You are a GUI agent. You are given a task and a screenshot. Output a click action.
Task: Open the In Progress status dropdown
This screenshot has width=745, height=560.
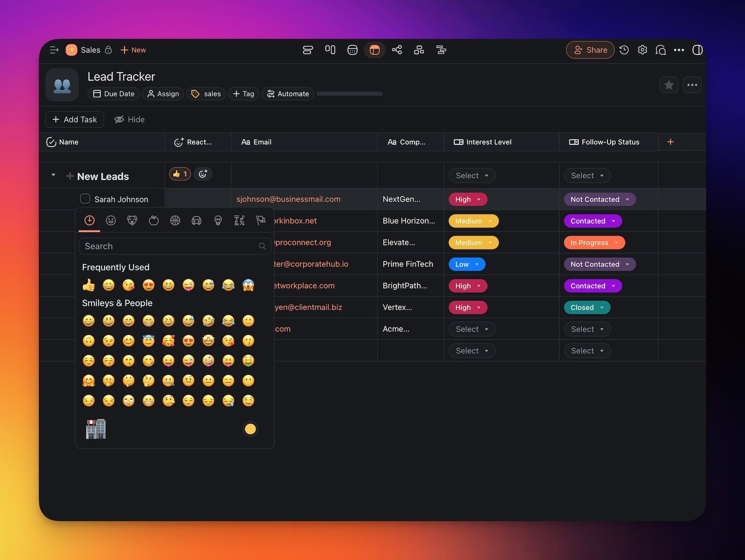[594, 243]
